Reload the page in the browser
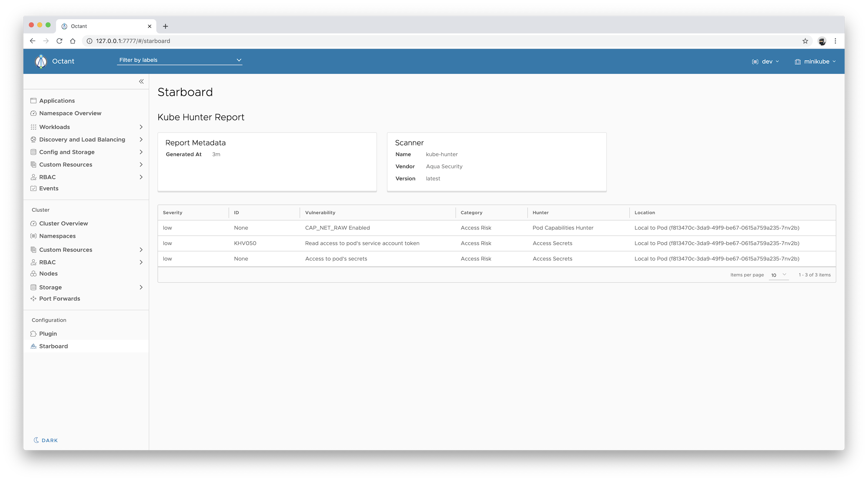 59,41
